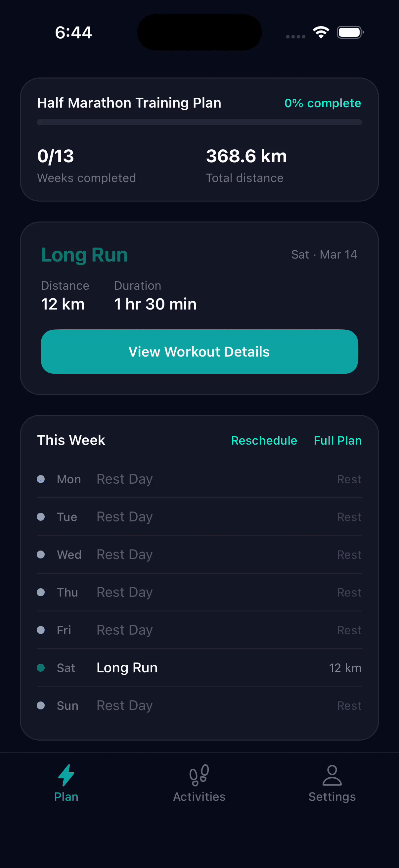Open the Activities footsteps icon
This screenshot has height=868, width=399.
[x=199, y=775]
